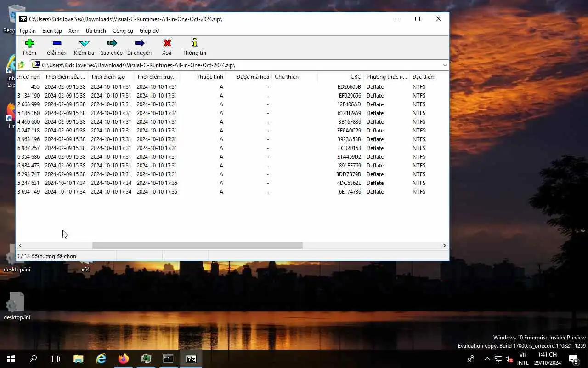Sort by the Thời điểm sửa column header
This screenshot has width=588, height=368.
click(x=65, y=77)
